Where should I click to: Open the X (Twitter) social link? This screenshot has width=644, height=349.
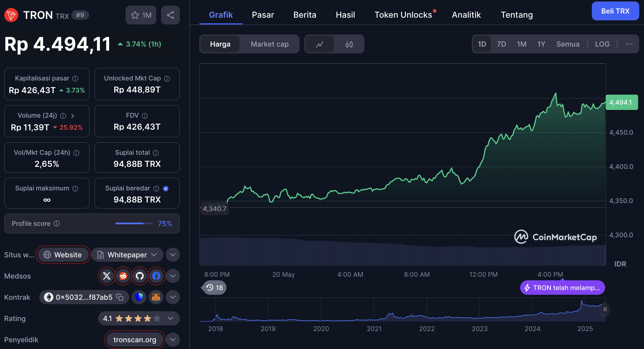106,276
